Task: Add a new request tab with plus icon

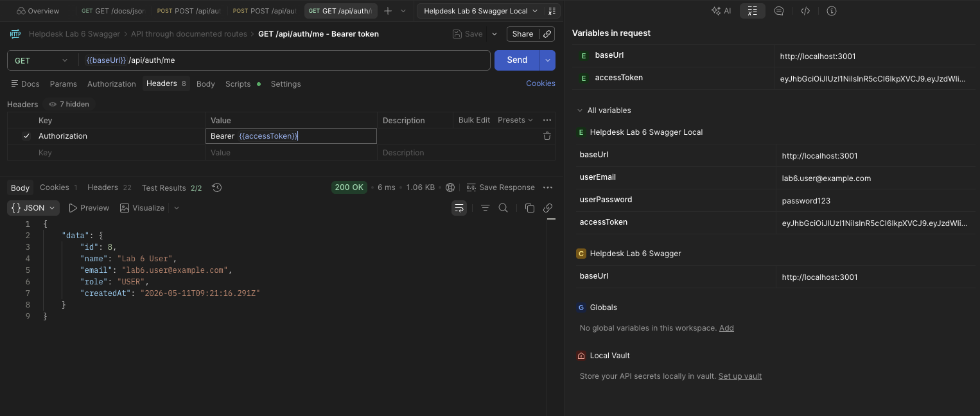Action: click(388, 11)
